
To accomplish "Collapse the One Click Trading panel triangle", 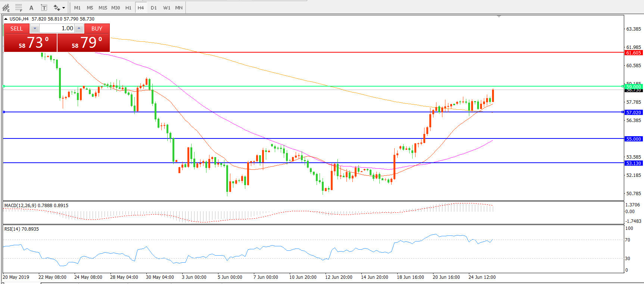I will pyautogui.click(x=6, y=19).
